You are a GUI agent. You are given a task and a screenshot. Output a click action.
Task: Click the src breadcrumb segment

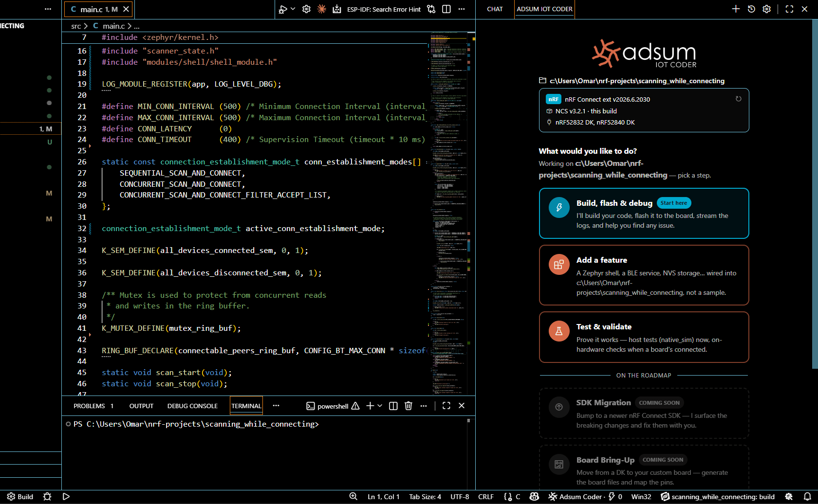(x=76, y=26)
